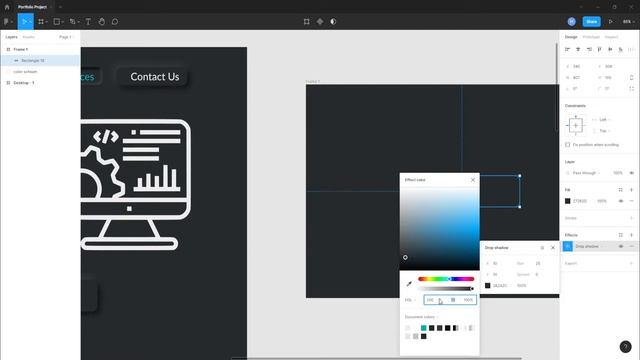Select the Pen tool
This screenshot has width=640, height=360.
click(73, 22)
